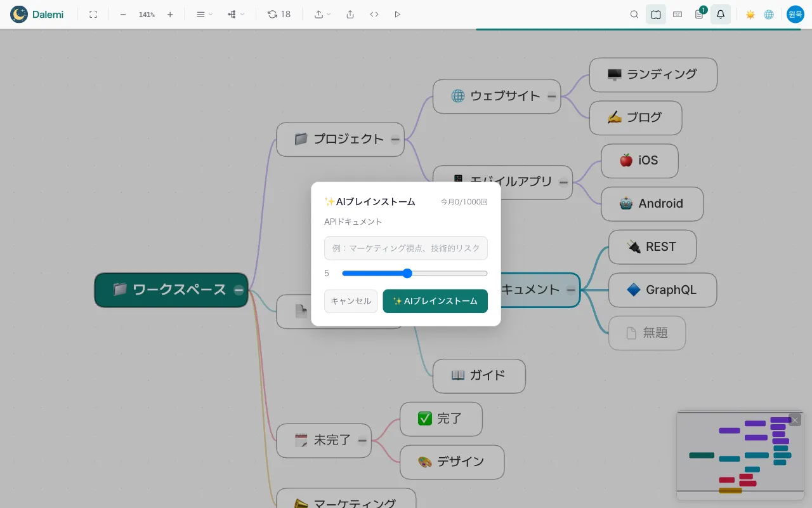The height and width of the screenshot is (508, 812).
Task: Toggle the minimap panel icon
Action: pyautogui.click(x=656, y=14)
